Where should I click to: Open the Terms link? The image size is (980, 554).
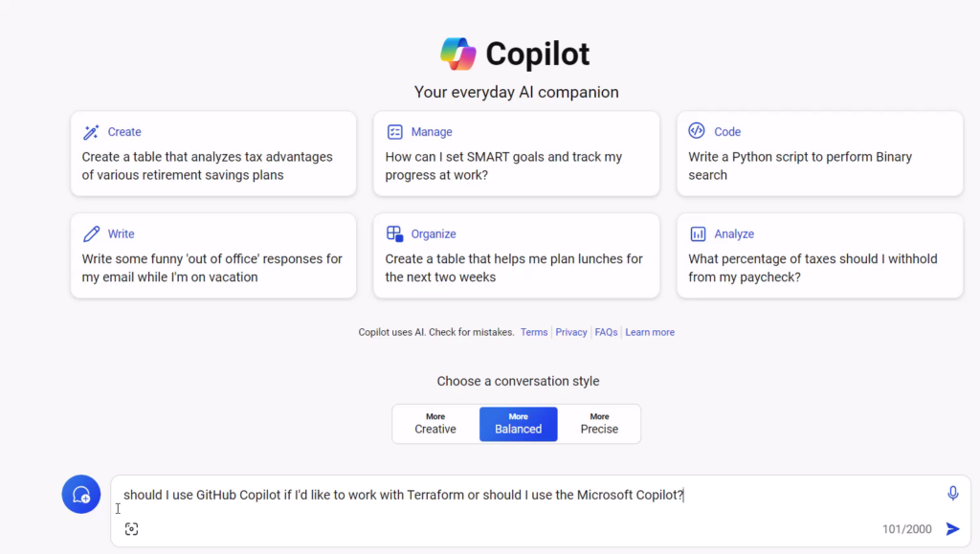[534, 332]
